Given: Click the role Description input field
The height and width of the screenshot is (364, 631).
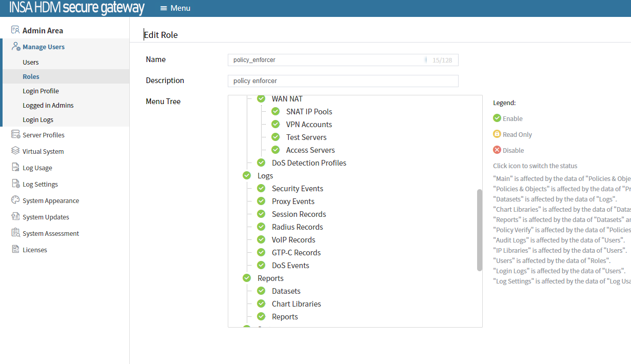Looking at the screenshot, I should [x=343, y=81].
